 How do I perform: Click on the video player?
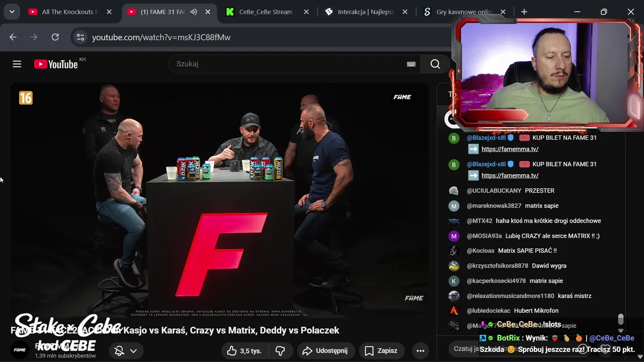[219, 200]
